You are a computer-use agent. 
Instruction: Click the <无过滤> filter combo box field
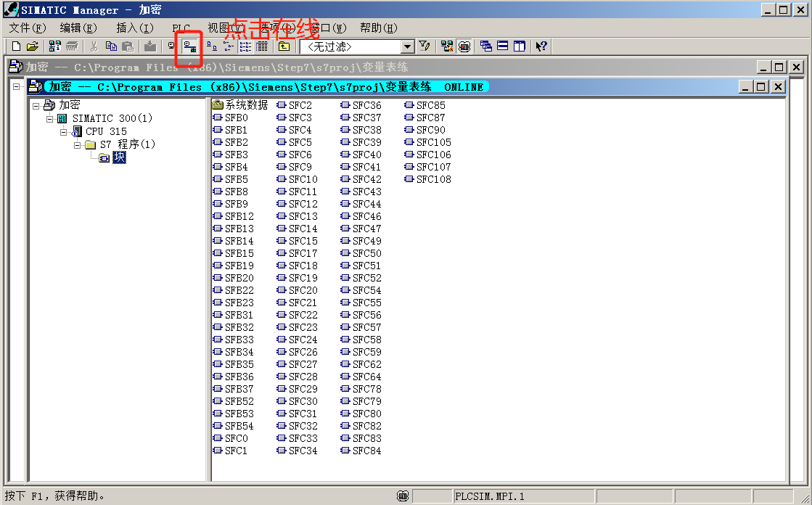[357, 47]
